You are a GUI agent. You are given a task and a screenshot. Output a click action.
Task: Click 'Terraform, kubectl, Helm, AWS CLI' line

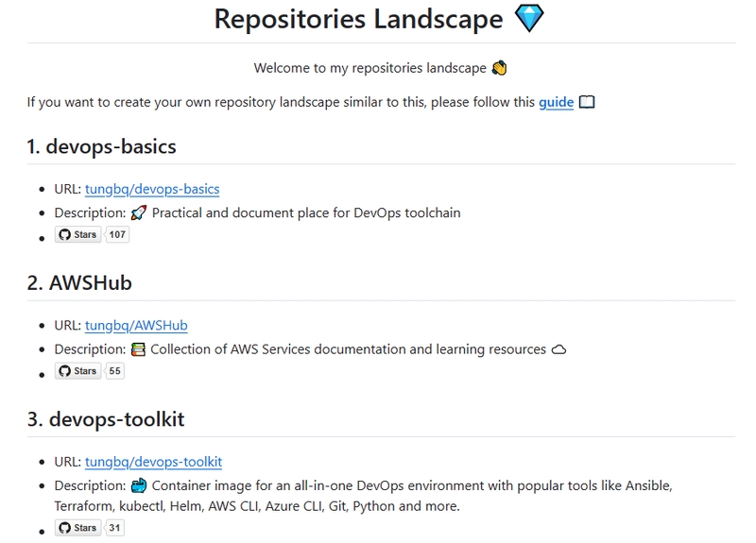point(257,506)
